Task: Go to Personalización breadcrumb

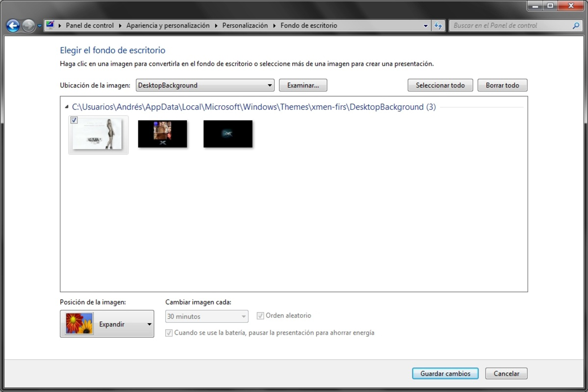Action: (x=245, y=25)
